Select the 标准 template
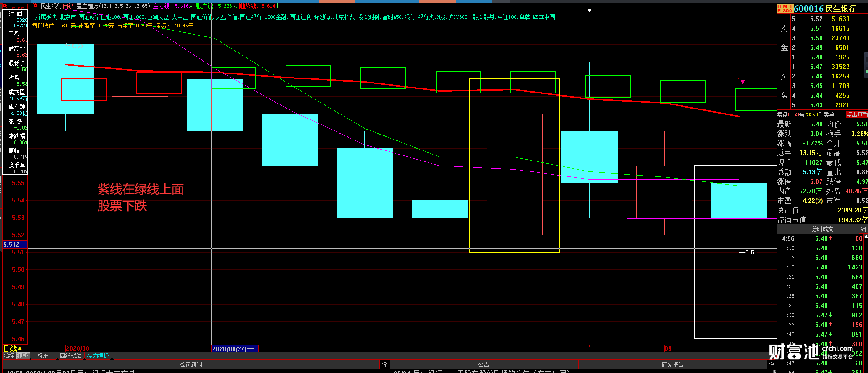 (x=43, y=356)
